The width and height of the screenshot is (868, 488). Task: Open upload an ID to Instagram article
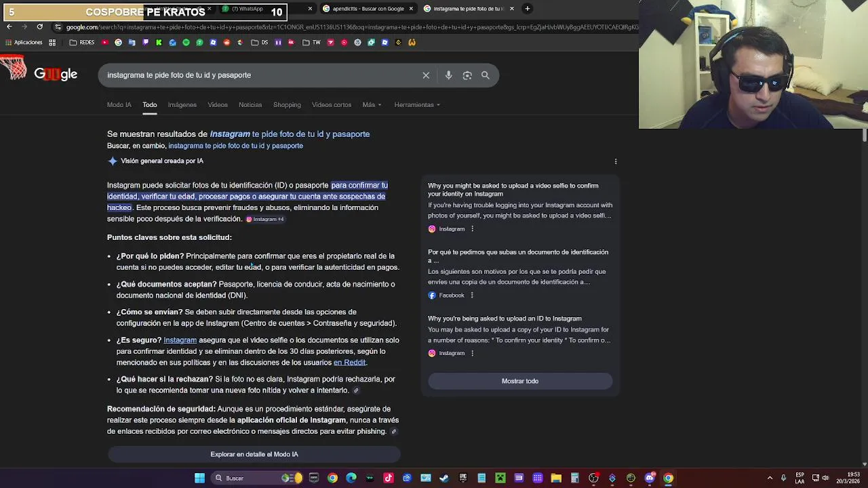(505, 319)
